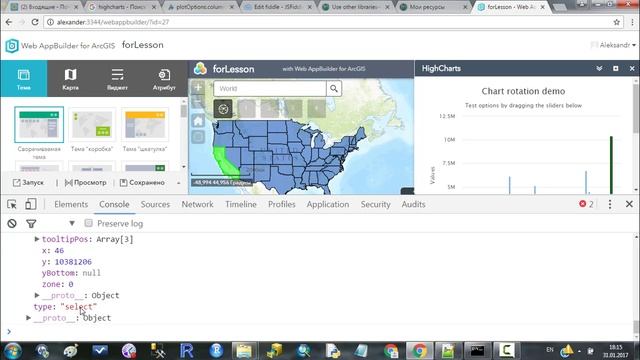Maximize the HighCharts panel

point(616,69)
